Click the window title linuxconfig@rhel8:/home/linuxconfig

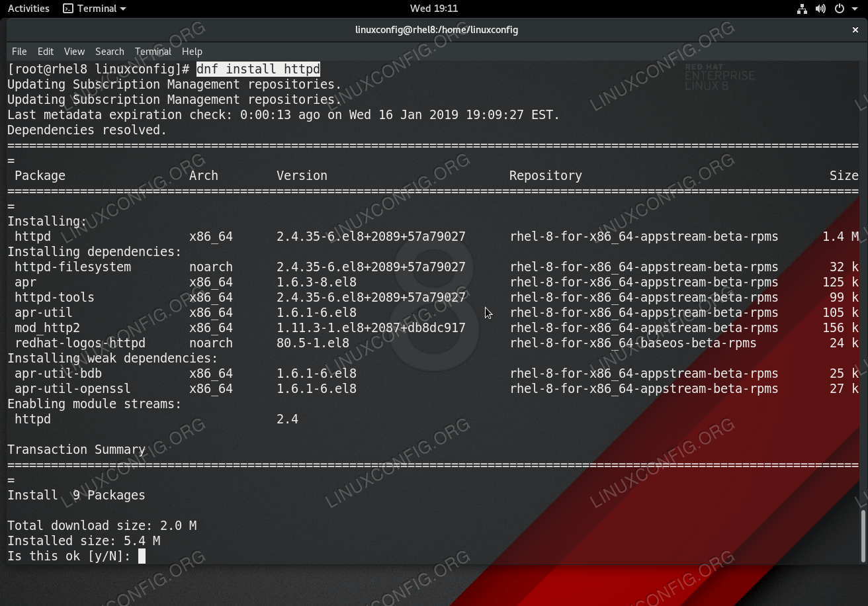437,30
